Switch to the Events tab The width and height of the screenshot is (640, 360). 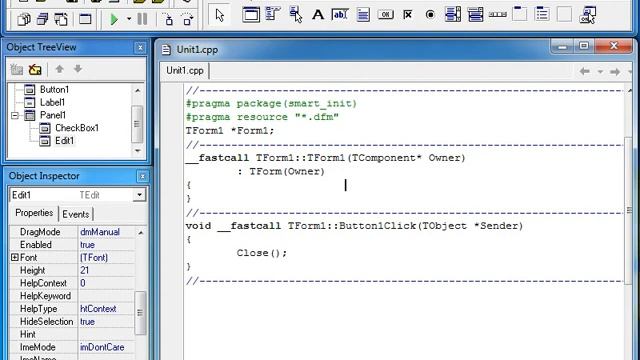[76, 214]
